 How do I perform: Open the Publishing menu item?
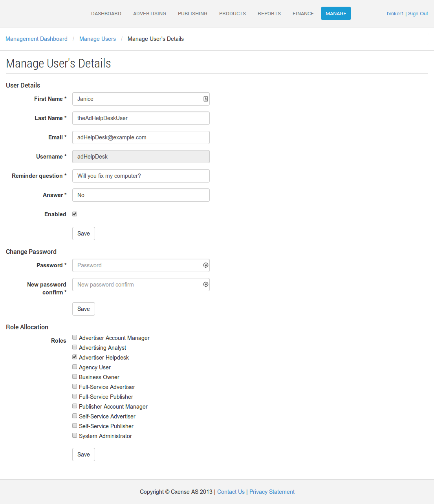point(192,13)
